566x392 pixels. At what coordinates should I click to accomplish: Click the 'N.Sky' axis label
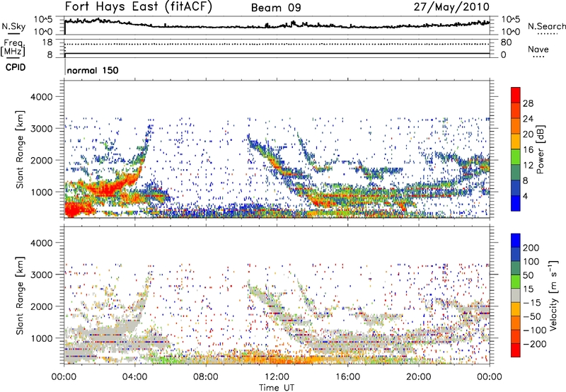(13, 26)
